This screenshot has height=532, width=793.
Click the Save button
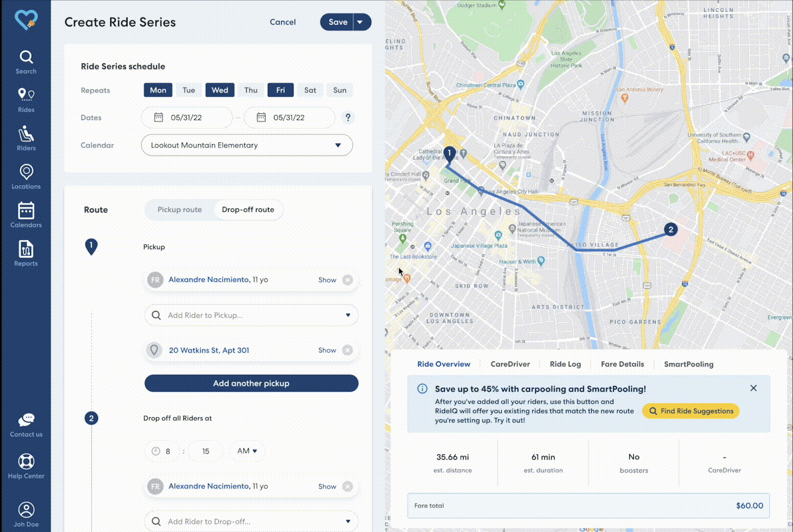[337, 22]
